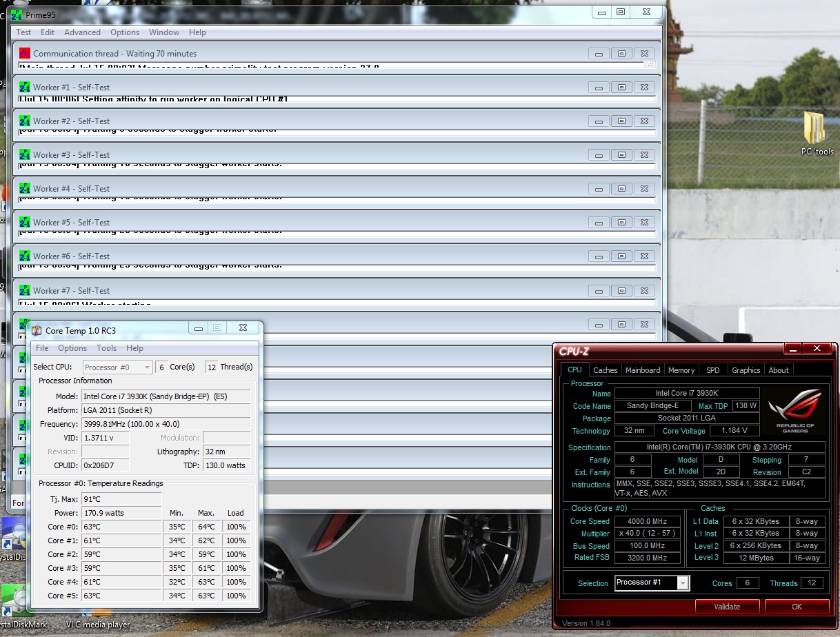Image resolution: width=840 pixels, height=637 pixels.
Task: Click the Tj. Max 91°C value
Action: (121, 498)
